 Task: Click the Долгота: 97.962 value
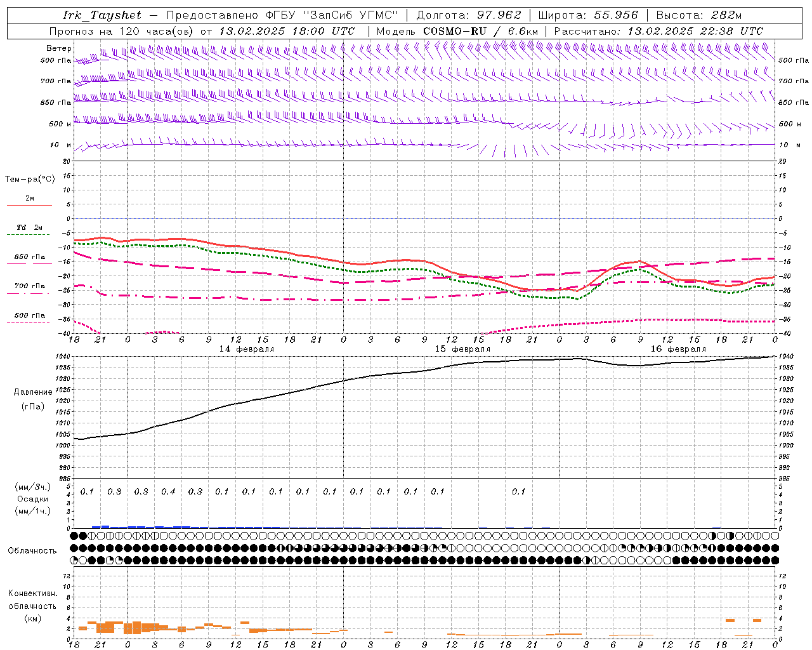(469, 15)
